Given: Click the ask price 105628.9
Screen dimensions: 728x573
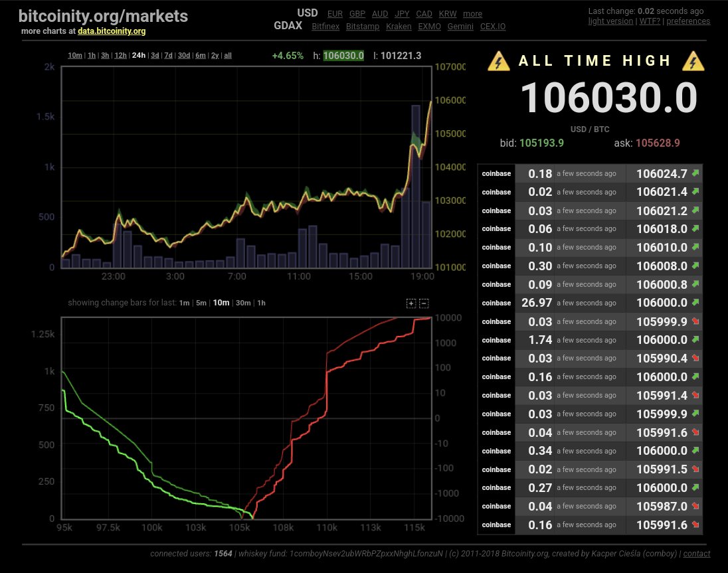Looking at the screenshot, I should (x=658, y=143).
